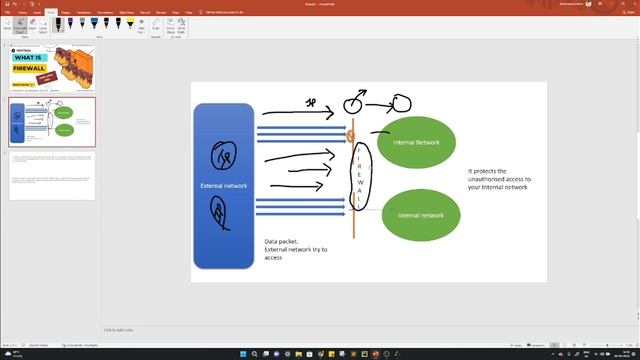Switch to the Slide Show ribbon tab
Screen dimensions: 640x360
click(127, 13)
